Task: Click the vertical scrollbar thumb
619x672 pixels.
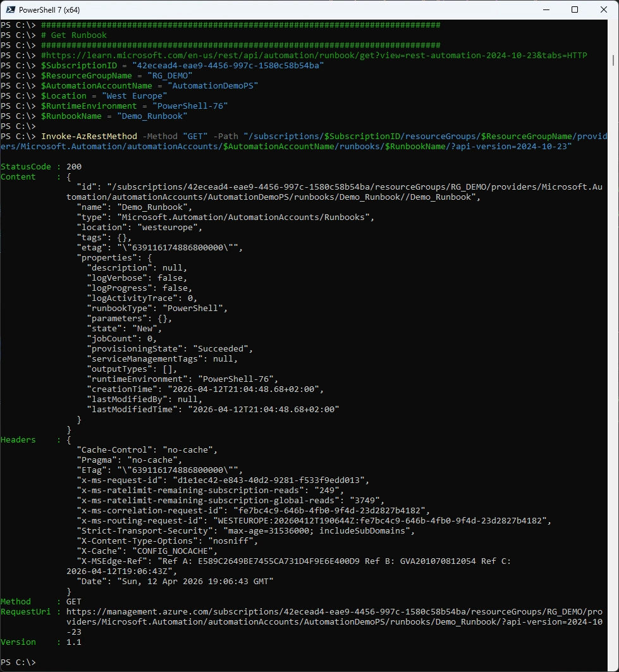Action: tap(614, 59)
